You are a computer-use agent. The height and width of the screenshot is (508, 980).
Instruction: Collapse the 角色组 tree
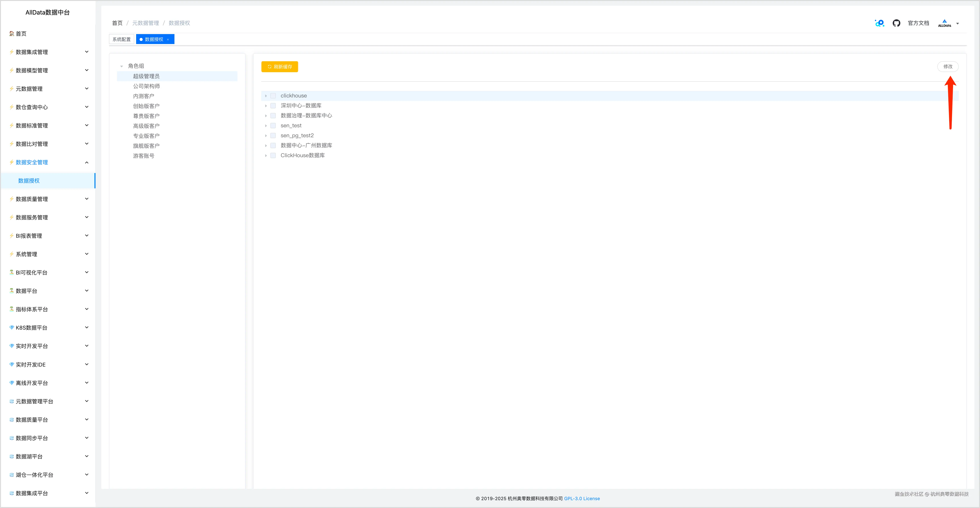122,66
